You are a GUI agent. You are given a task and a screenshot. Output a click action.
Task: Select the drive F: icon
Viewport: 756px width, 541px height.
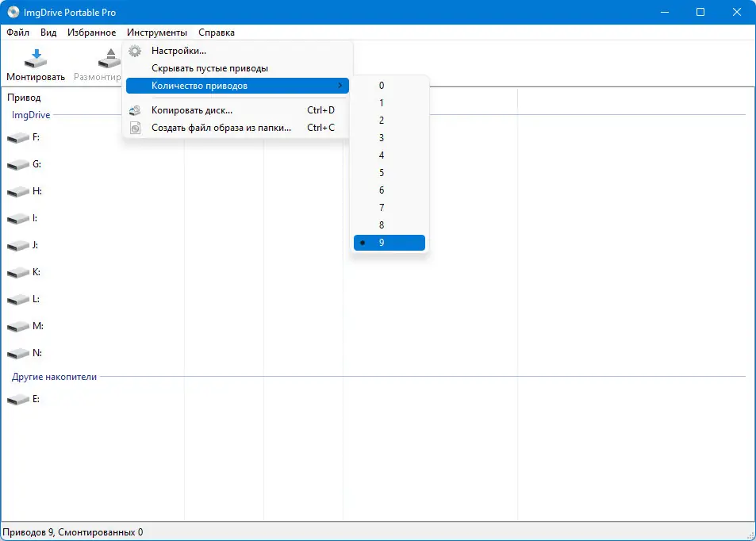tap(17, 136)
